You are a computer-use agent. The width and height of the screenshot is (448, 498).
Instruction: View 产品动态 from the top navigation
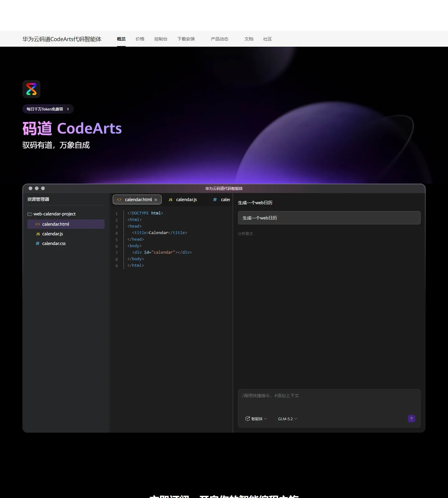(x=220, y=39)
